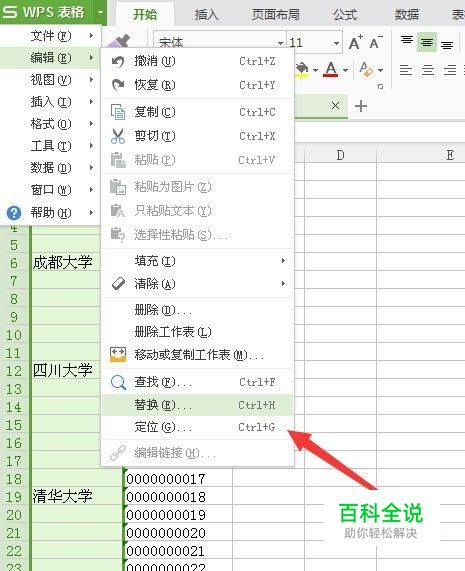Click the WPS logo icon
This screenshot has width=465, height=571.
pyautogui.click(x=10, y=12)
